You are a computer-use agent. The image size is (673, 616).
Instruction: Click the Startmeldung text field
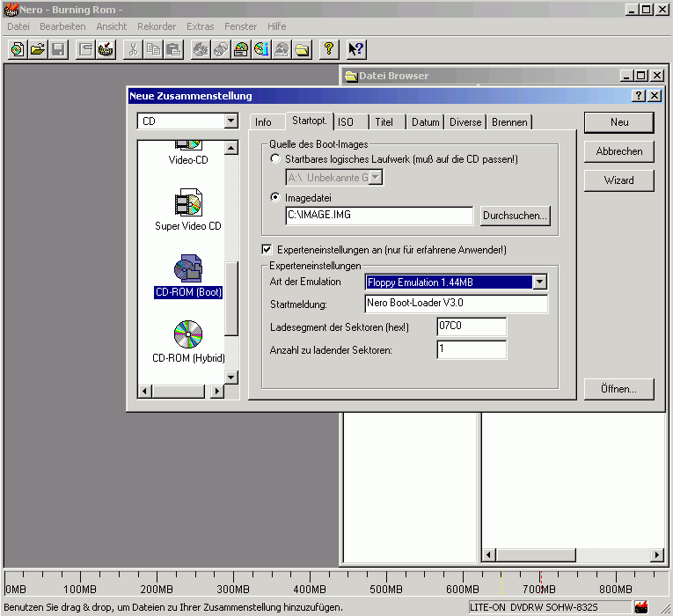(456, 304)
